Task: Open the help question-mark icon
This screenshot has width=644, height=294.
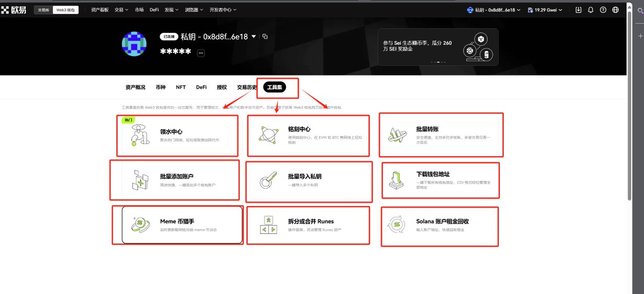Action: pyautogui.click(x=603, y=10)
